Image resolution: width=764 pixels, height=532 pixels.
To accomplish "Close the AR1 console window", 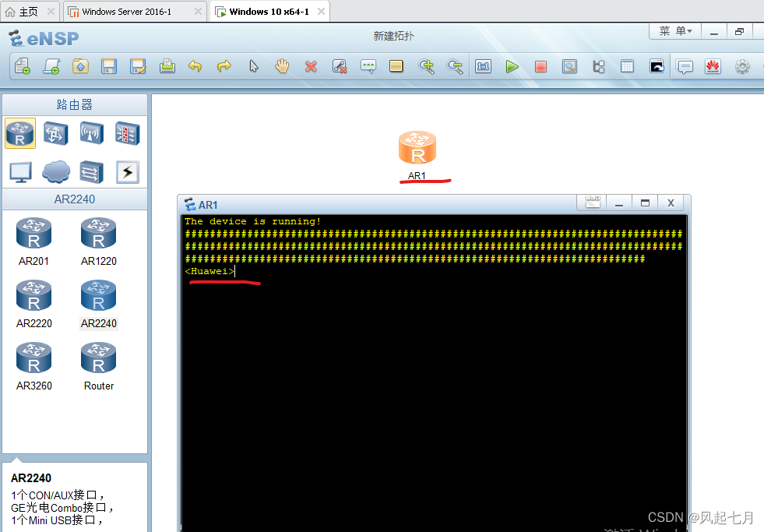I will [x=671, y=203].
